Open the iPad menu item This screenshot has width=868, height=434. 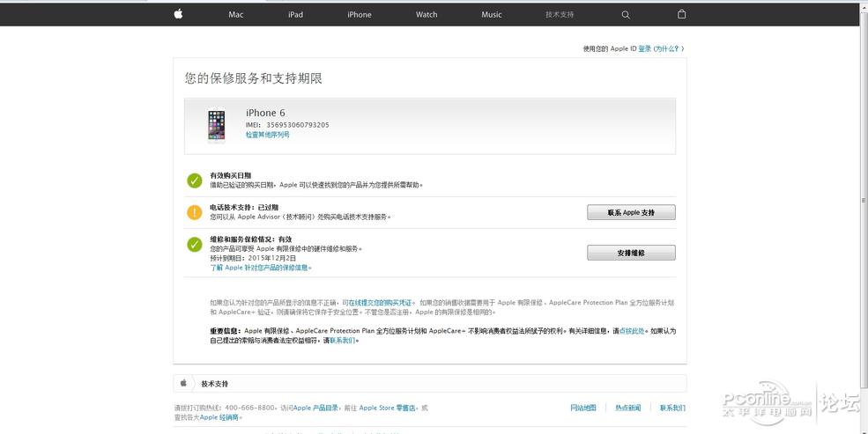(x=295, y=15)
